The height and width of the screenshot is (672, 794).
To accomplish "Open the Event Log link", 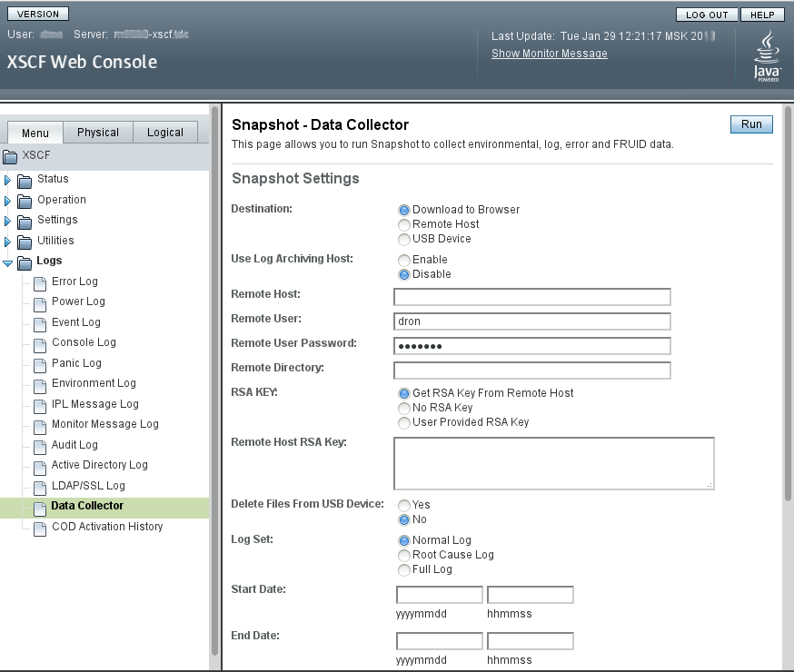I will click(x=76, y=322).
